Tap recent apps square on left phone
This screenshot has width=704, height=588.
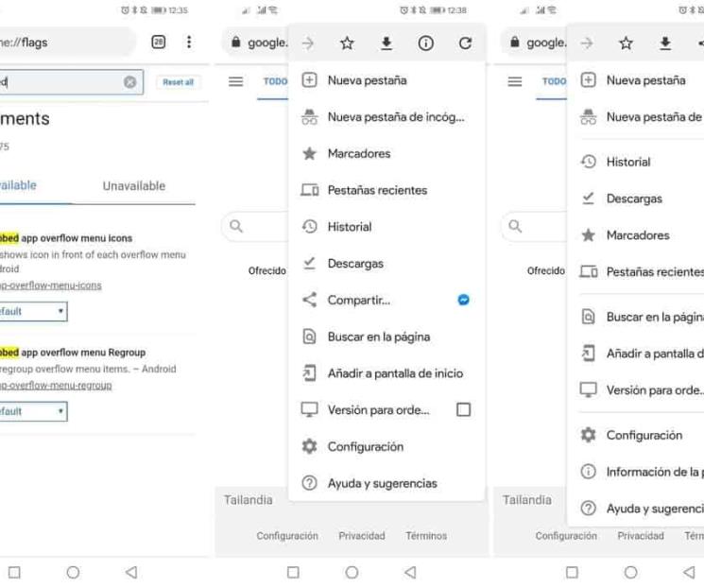click(14, 572)
